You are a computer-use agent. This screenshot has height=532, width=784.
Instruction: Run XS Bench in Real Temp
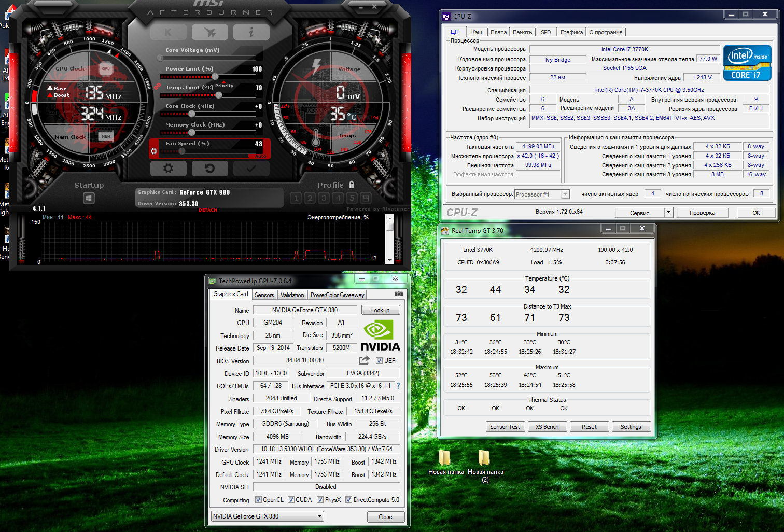tap(547, 427)
